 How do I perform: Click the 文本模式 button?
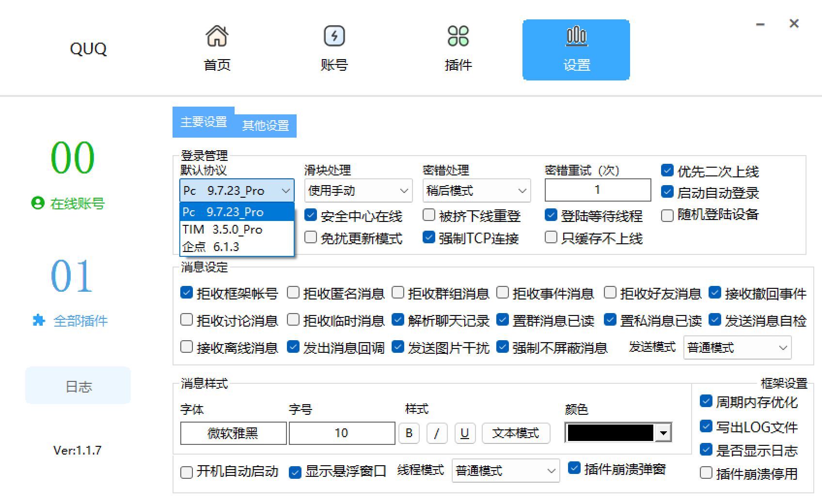tap(516, 433)
